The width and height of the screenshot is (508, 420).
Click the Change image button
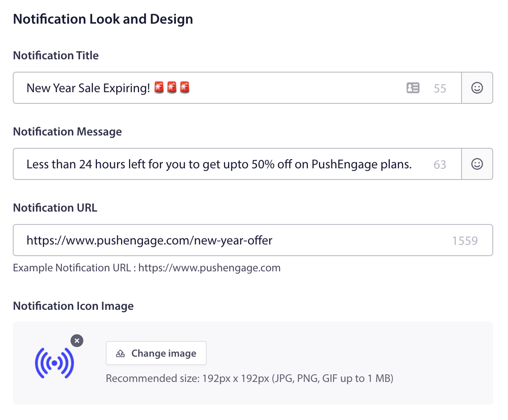156,353
